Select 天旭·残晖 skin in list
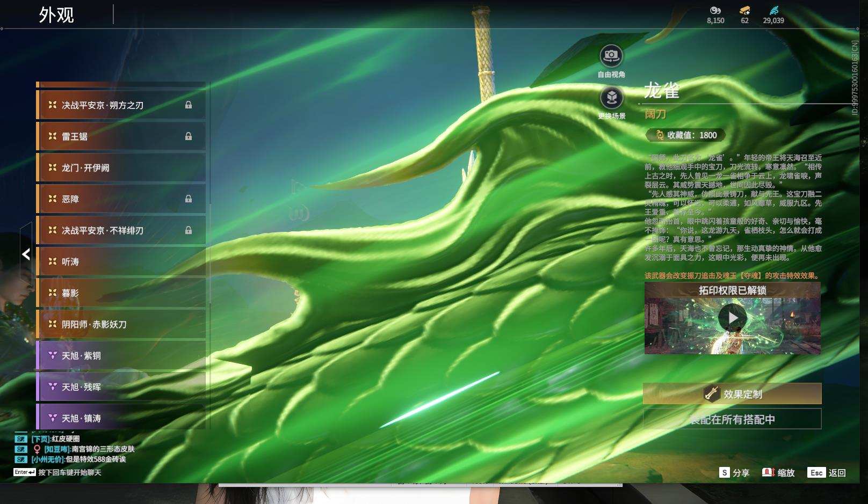 (121, 386)
